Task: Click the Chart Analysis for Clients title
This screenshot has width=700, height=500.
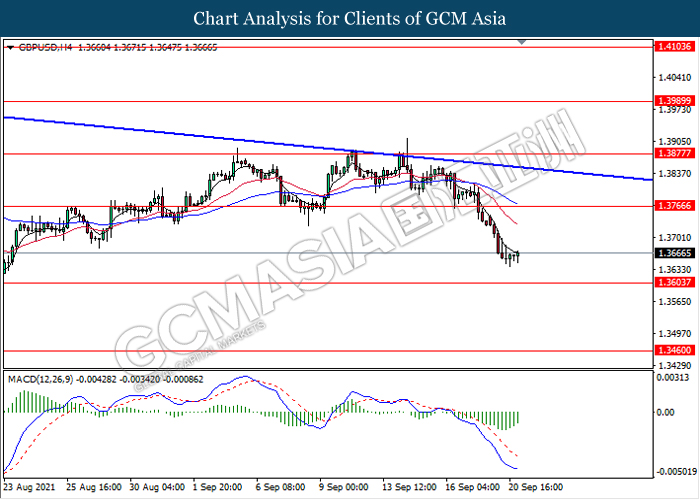Action: (350, 19)
